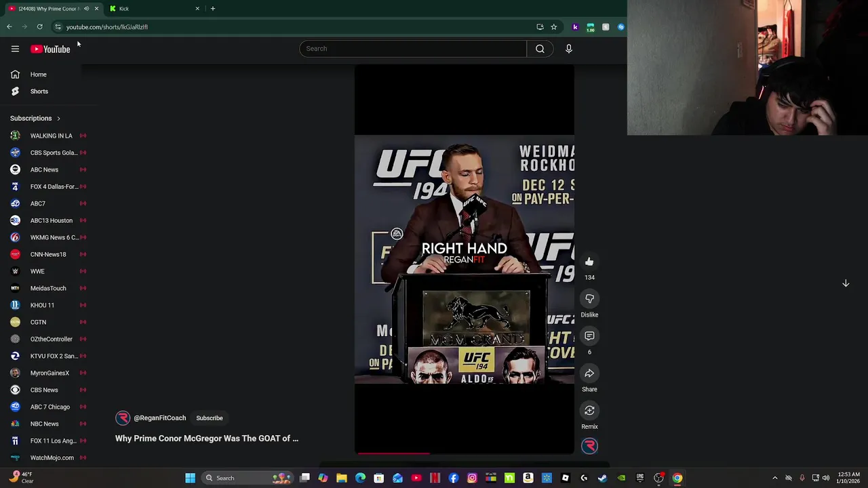Open Netflix from the taskbar
Screen dimensions: 868x488
[x=435, y=478]
